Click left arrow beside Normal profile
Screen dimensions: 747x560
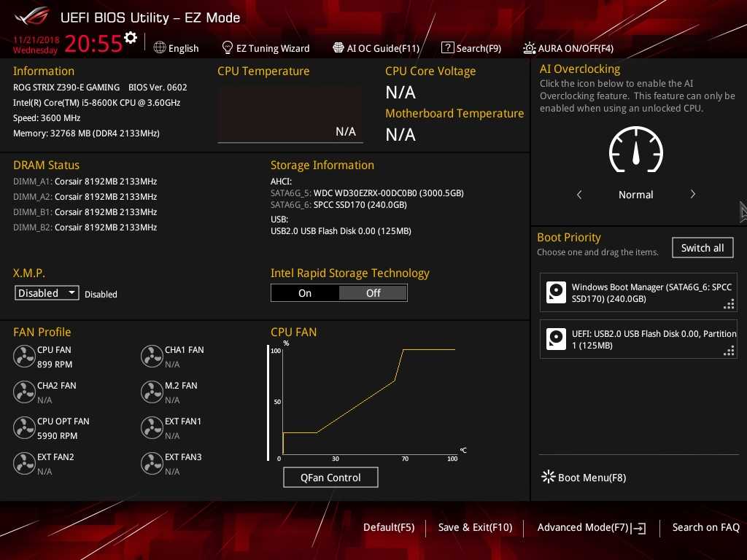point(579,195)
